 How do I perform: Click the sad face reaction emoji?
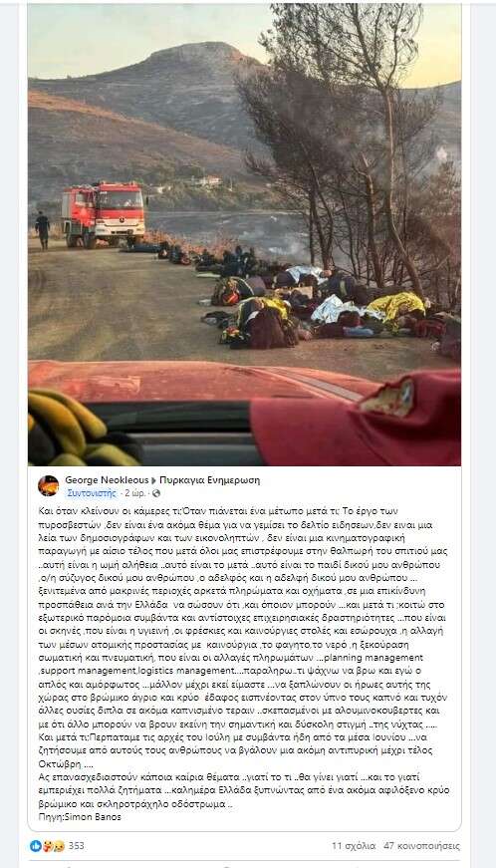58,846
